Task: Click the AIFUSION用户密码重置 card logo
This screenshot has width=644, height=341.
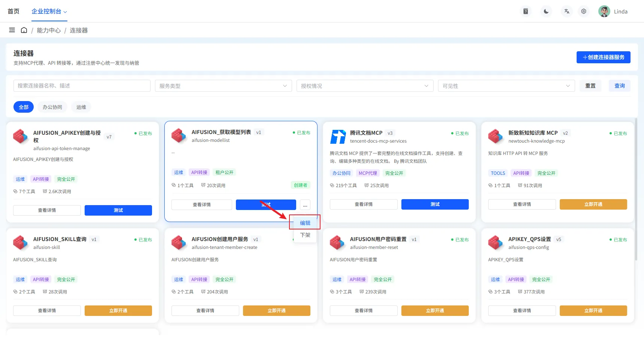Action: point(337,243)
